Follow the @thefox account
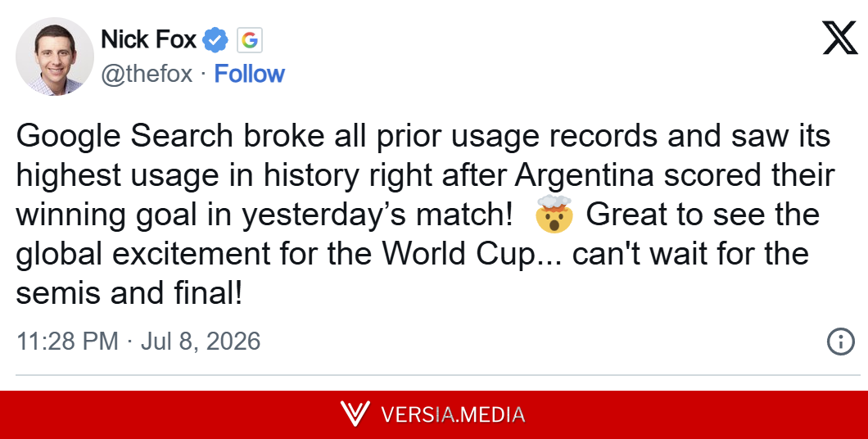 (x=249, y=74)
